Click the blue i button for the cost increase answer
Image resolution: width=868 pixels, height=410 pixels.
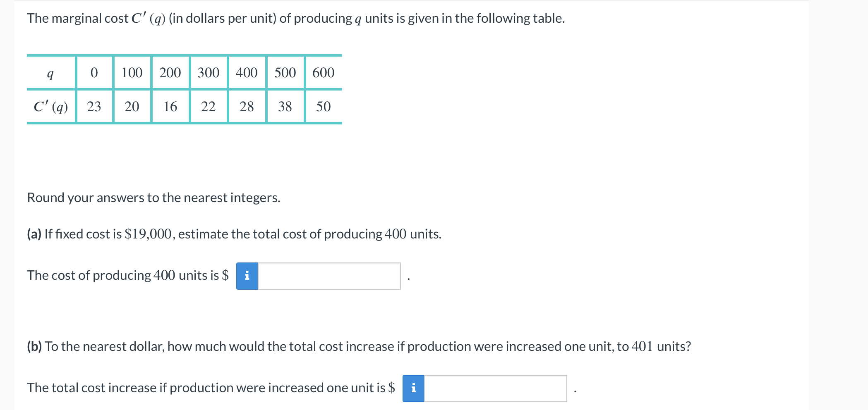pyautogui.click(x=413, y=388)
